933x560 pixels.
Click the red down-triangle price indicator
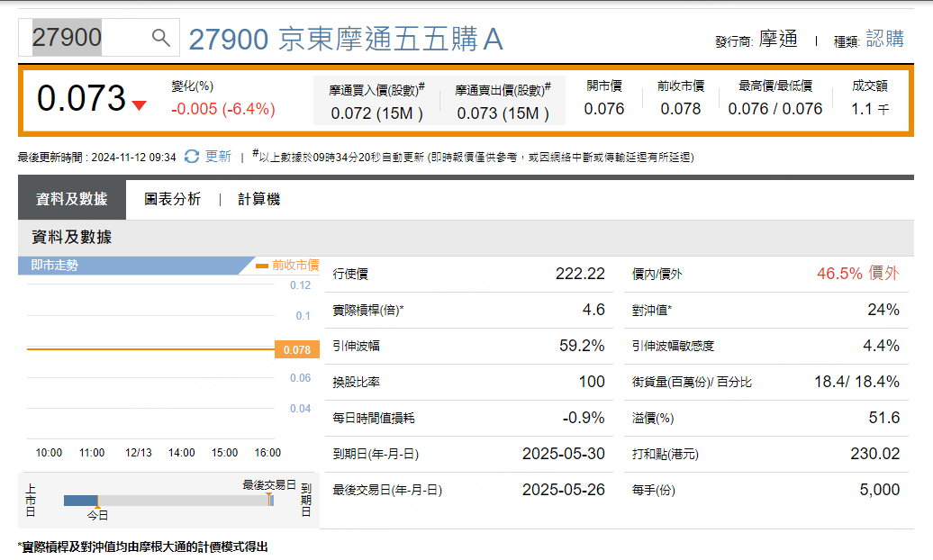pyautogui.click(x=140, y=105)
